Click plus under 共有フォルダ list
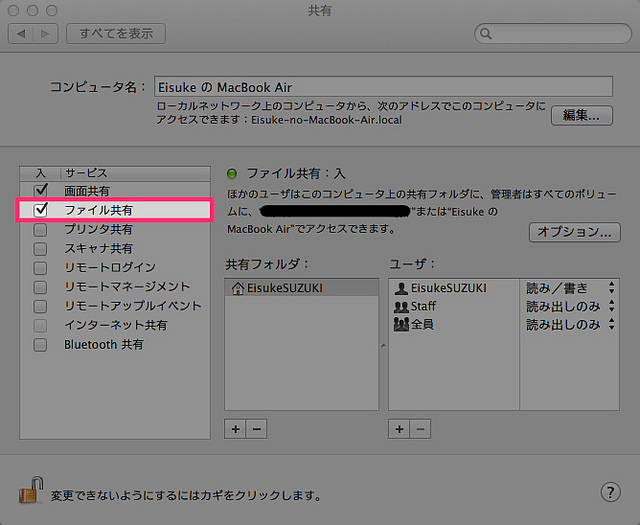Screen dimensions: 640x525 click(x=235, y=429)
